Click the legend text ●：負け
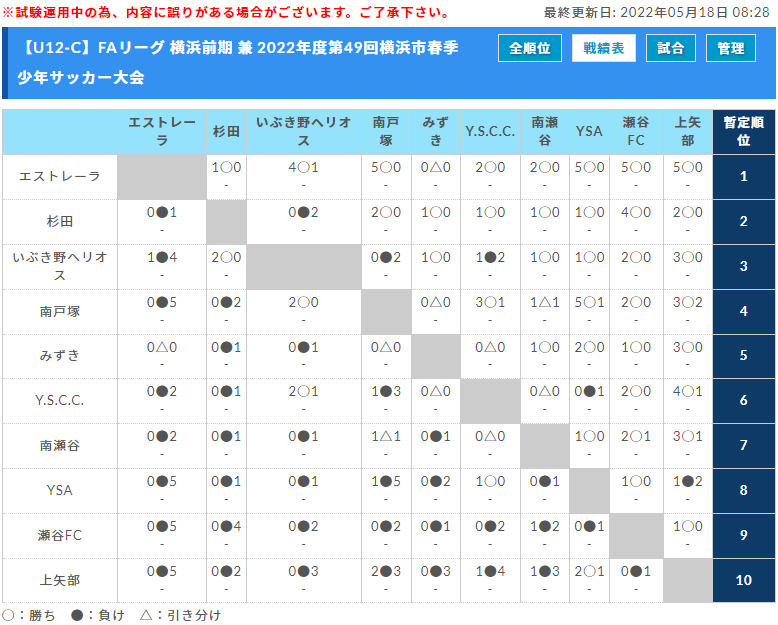Image resolution: width=778 pixels, height=625 pixels. (98, 615)
